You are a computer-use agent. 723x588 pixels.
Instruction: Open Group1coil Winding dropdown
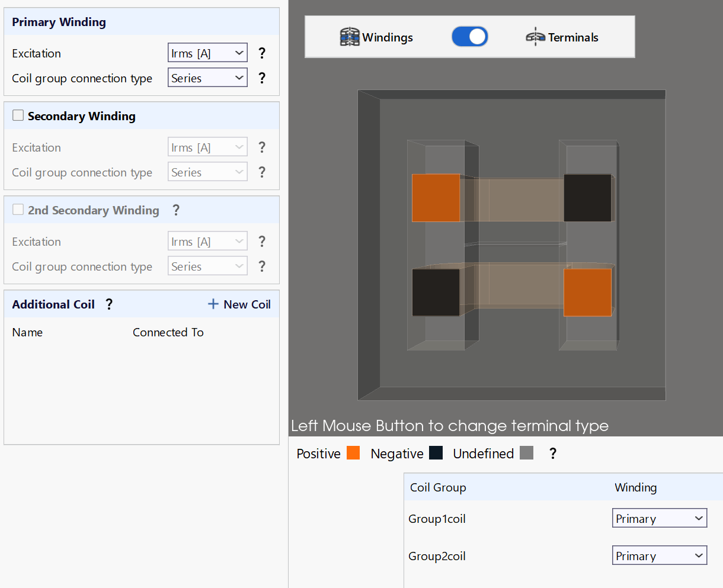coord(660,518)
